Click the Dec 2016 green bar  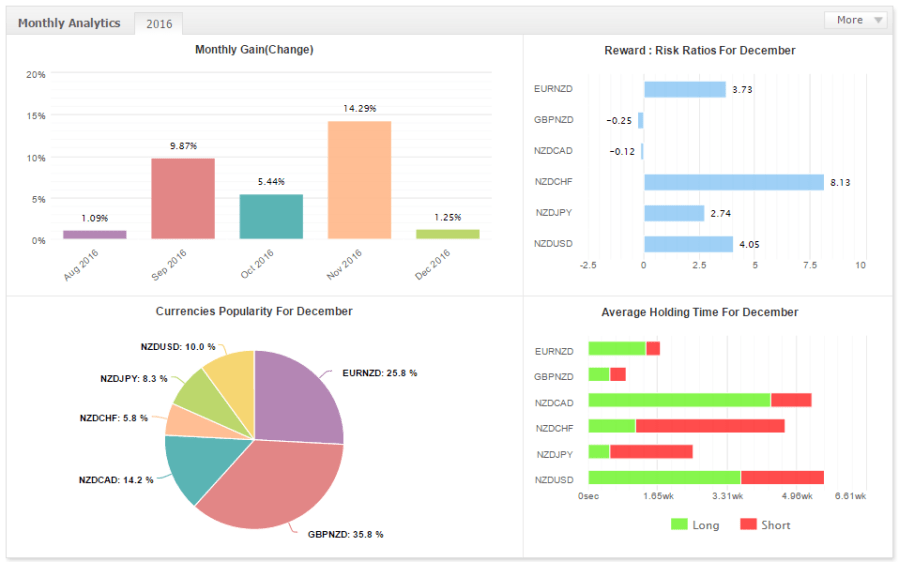pyautogui.click(x=447, y=234)
